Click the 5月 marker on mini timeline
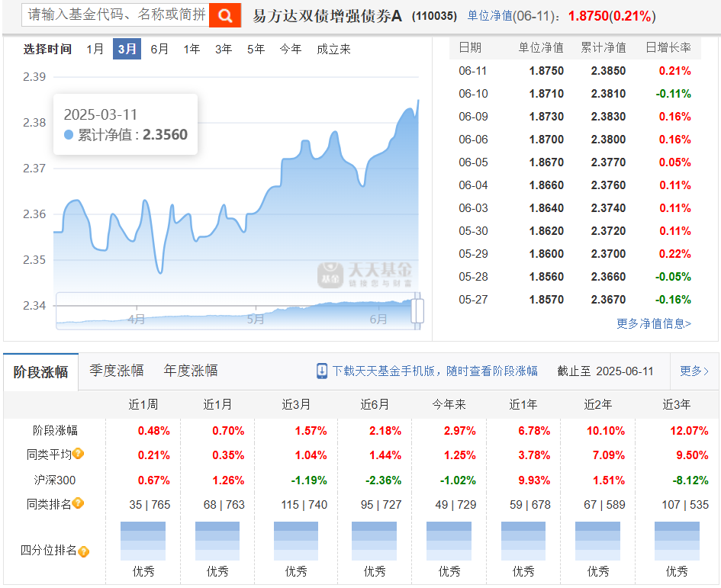721x588 pixels. (255, 319)
